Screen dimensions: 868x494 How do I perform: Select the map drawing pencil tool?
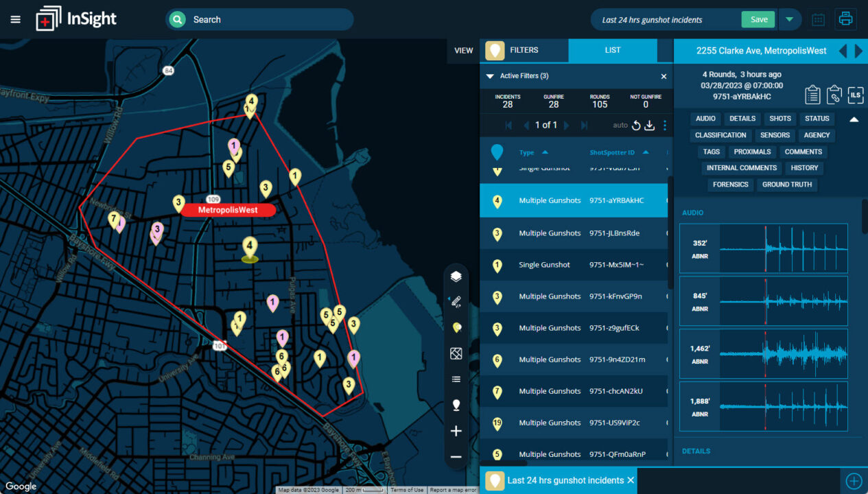point(455,301)
